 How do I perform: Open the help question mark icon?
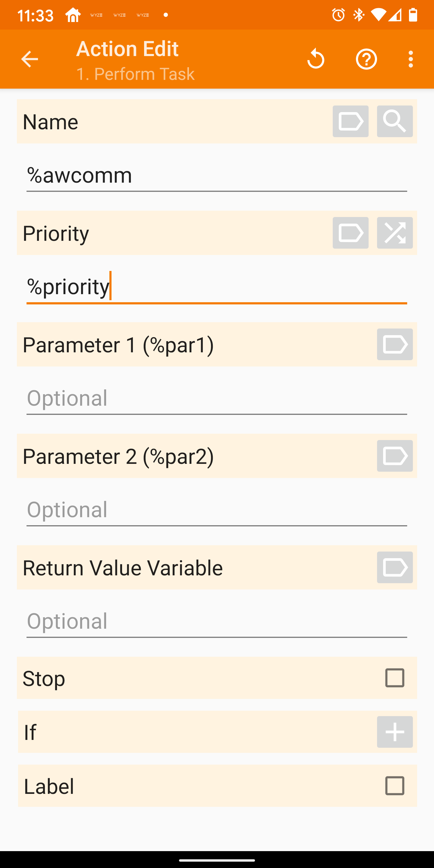point(366,59)
